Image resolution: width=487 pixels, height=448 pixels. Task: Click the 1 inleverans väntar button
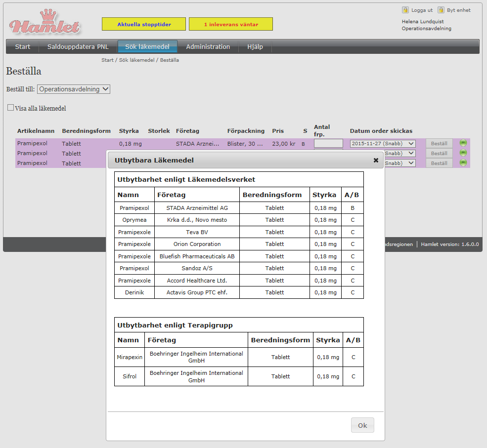pyautogui.click(x=231, y=24)
